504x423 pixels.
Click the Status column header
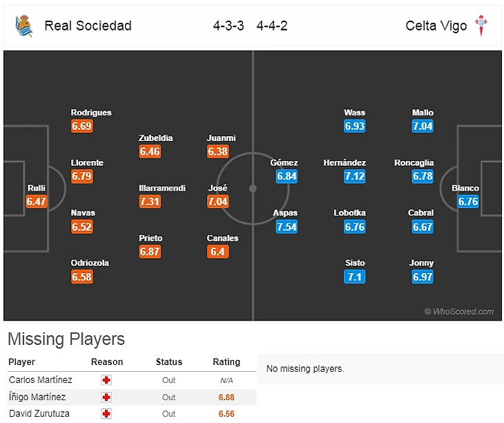point(169,362)
